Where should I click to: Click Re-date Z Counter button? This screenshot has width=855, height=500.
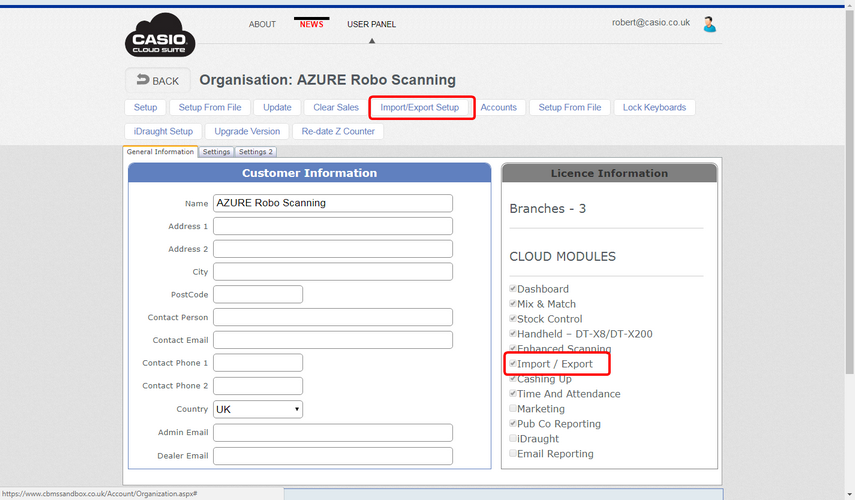[x=338, y=131]
